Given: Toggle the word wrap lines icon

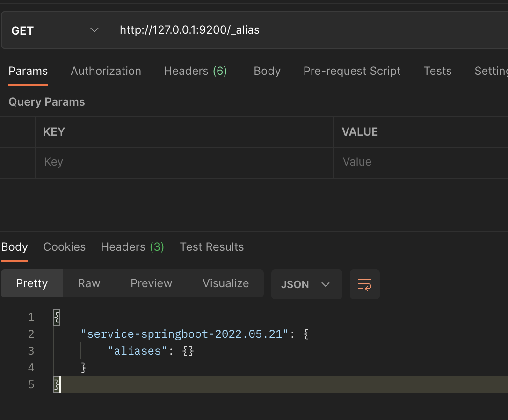Looking at the screenshot, I should pos(364,284).
